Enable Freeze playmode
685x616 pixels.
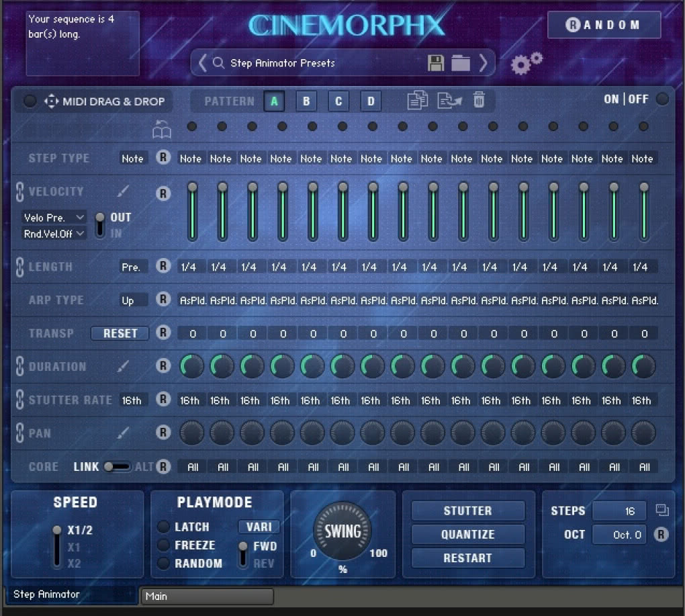163,545
